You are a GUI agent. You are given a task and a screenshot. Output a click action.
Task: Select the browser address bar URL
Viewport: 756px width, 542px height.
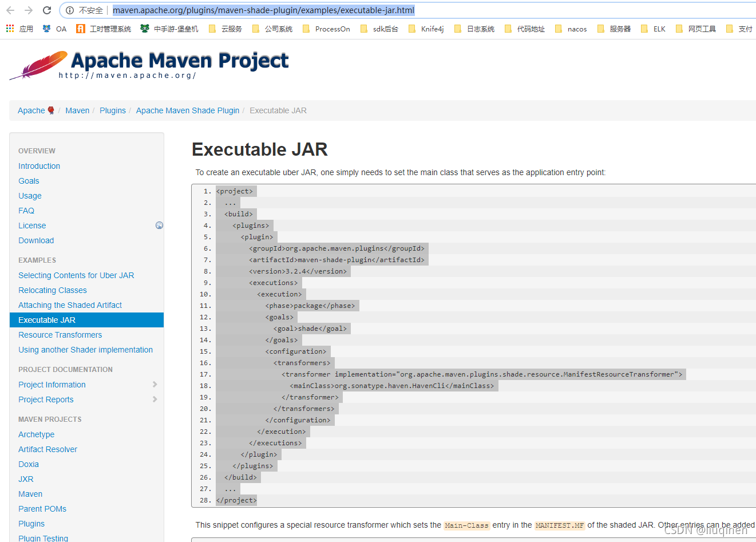pyautogui.click(x=263, y=10)
